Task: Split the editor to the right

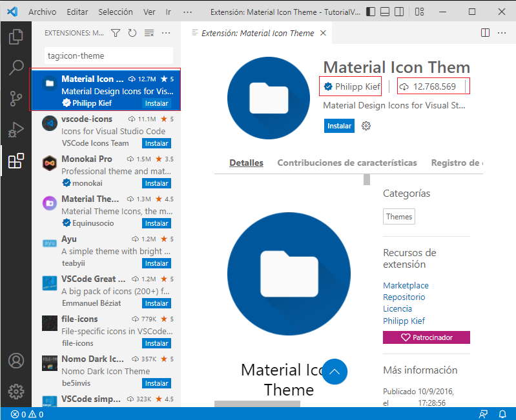Action: (485, 33)
